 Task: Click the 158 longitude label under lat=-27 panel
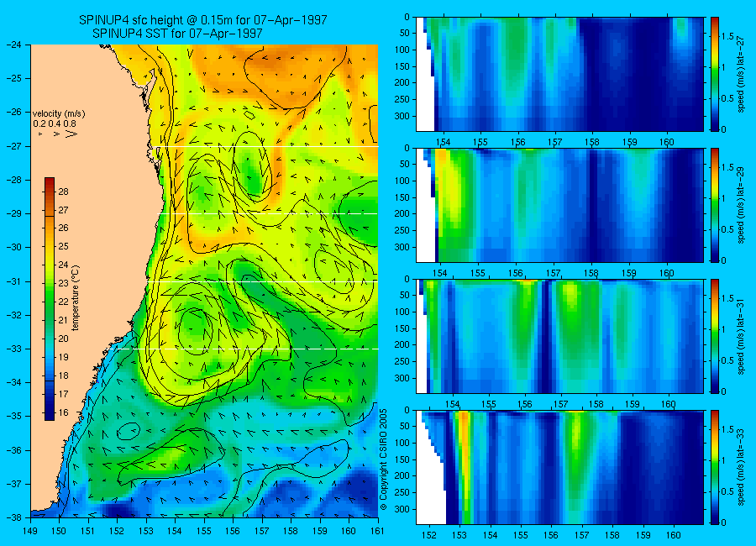tap(592, 142)
